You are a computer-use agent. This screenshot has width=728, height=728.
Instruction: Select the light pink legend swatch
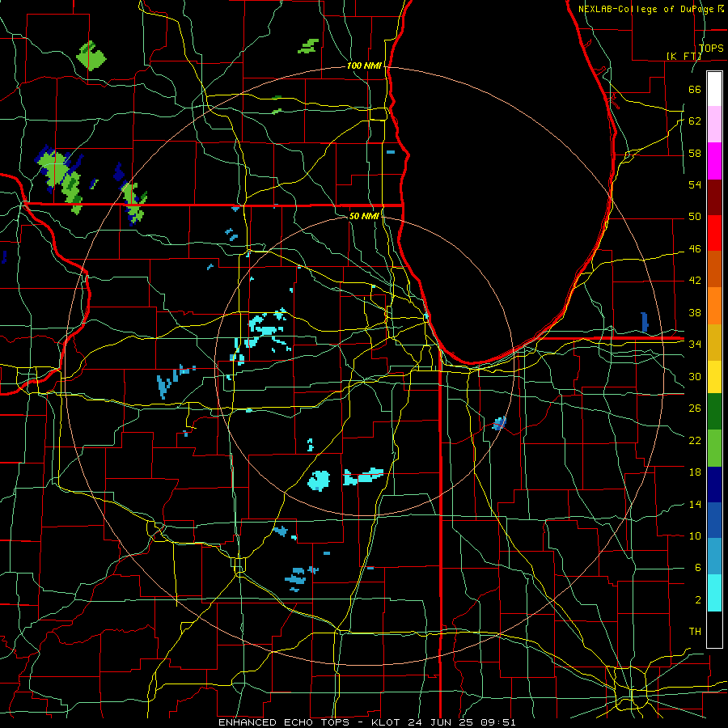tap(714, 125)
